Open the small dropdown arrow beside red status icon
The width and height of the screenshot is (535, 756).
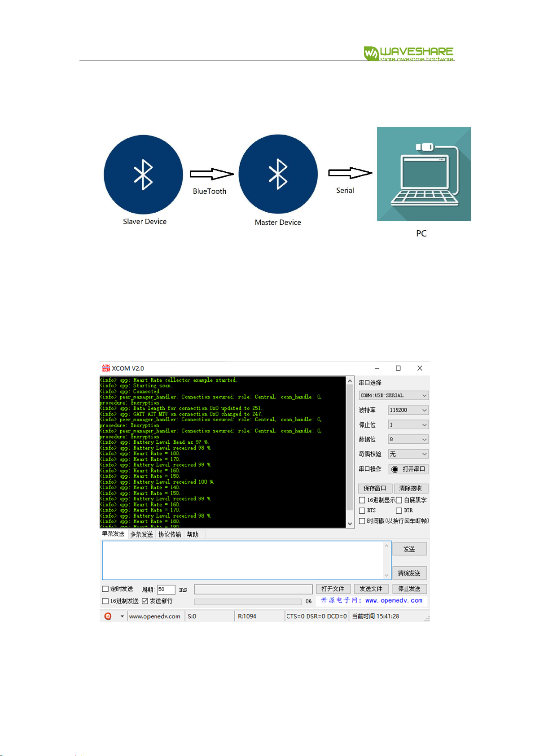(122, 616)
